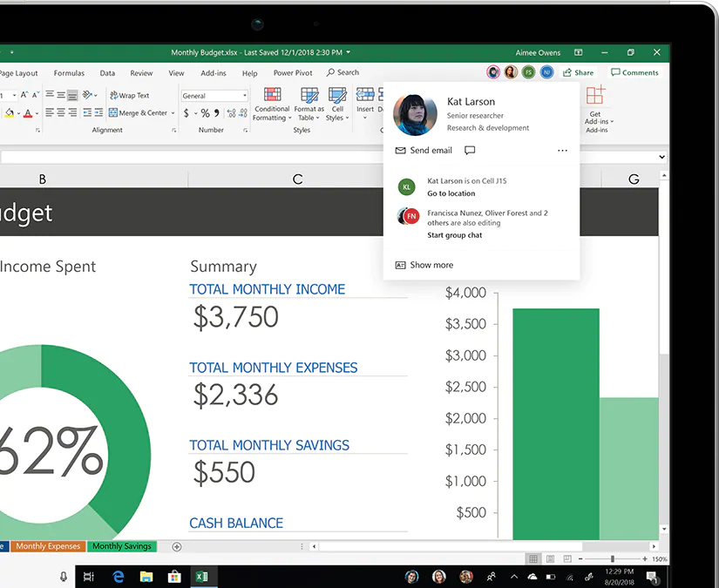The height and width of the screenshot is (588, 719).
Task: Click the green FS coauthor avatar
Action: [528, 72]
